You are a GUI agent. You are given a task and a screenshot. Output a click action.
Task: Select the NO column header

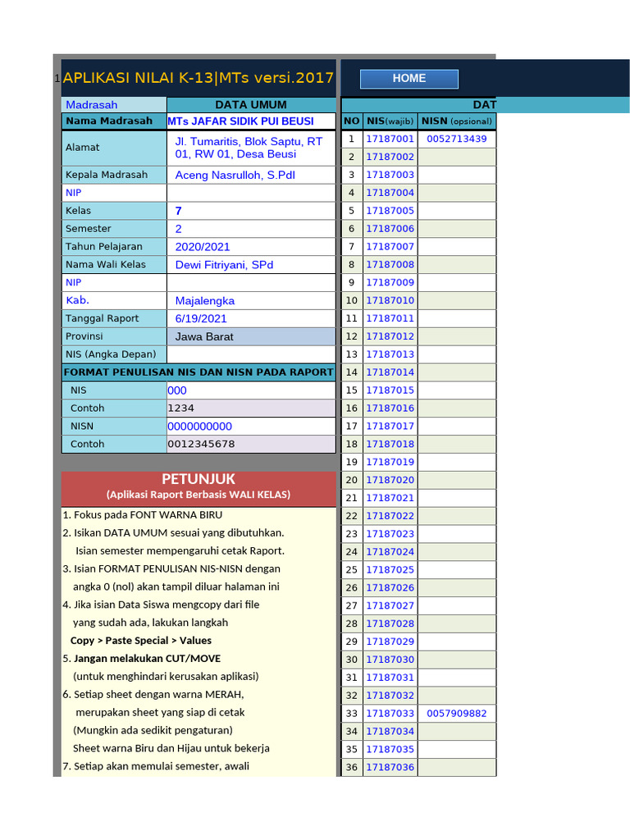pyautogui.click(x=351, y=121)
